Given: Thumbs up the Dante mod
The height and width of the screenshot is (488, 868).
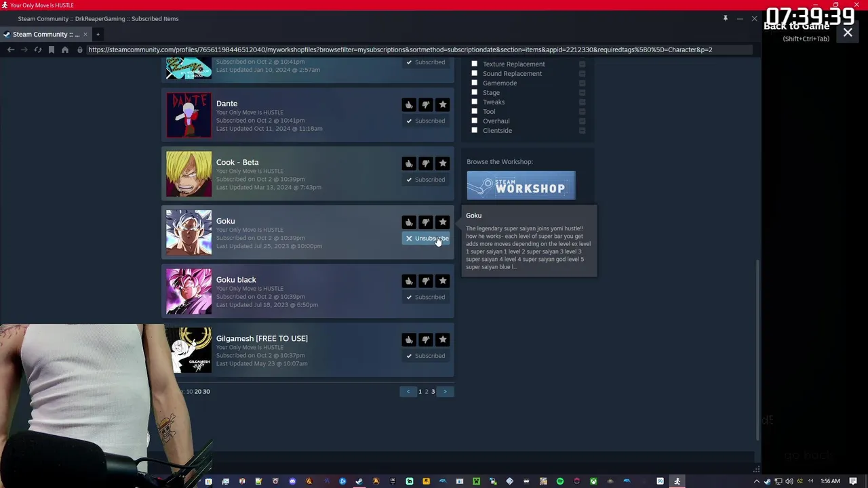Looking at the screenshot, I should (x=409, y=105).
